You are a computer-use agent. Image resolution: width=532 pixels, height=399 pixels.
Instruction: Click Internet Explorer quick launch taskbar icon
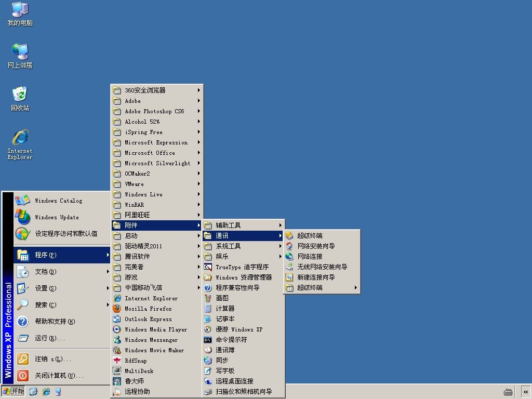click(46, 392)
